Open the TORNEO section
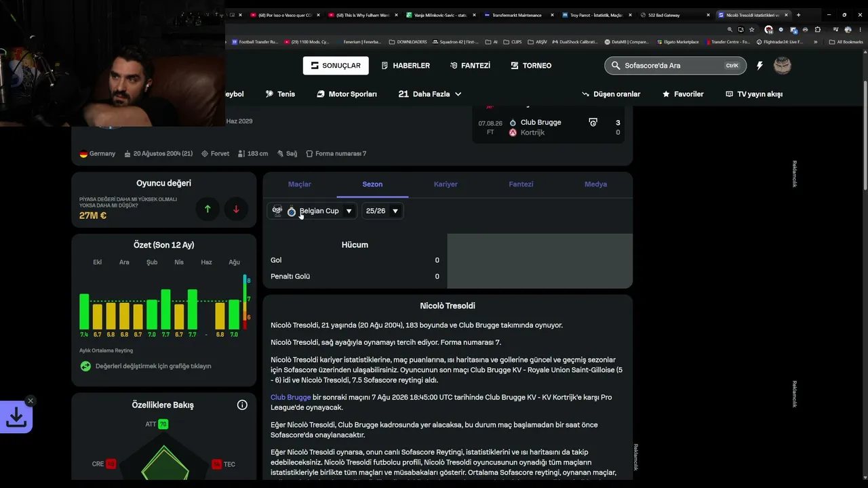The width and height of the screenshot is (868, 488). [x=531, y=66]
